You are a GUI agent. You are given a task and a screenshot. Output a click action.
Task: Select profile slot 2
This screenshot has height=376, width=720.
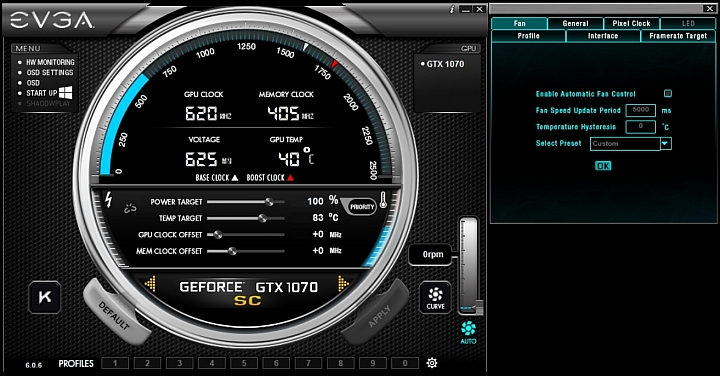(x=147, y=363)
